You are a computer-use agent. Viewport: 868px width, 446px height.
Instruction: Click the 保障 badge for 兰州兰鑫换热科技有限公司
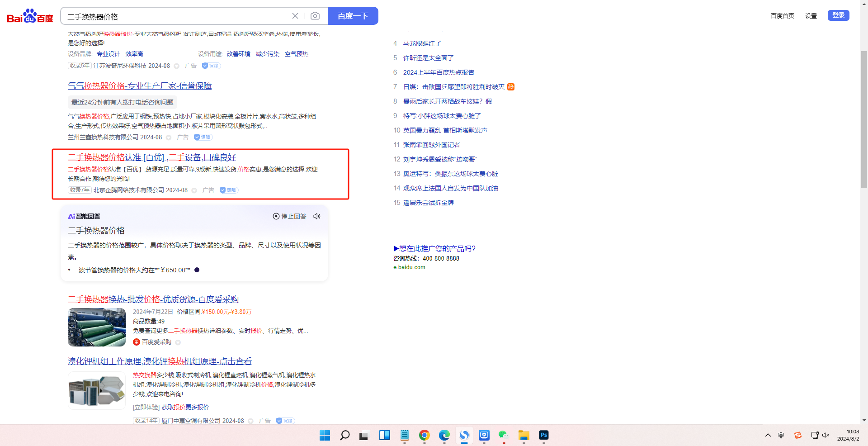[x=203, y=137]
